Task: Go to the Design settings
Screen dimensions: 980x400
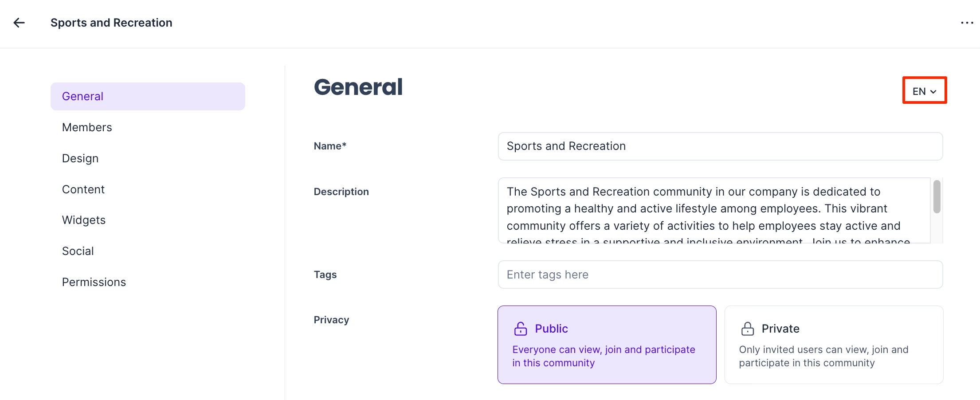Action: pyautogui.click(x=80, y=158)
